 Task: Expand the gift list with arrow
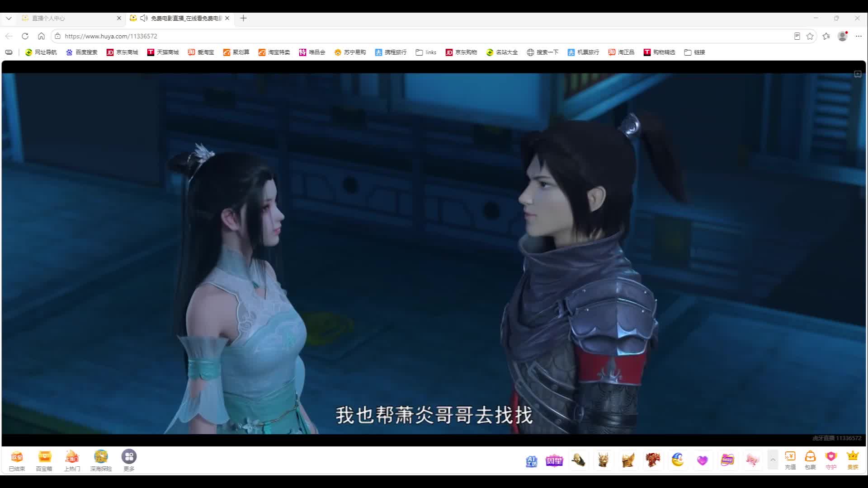tap(773, 460)
